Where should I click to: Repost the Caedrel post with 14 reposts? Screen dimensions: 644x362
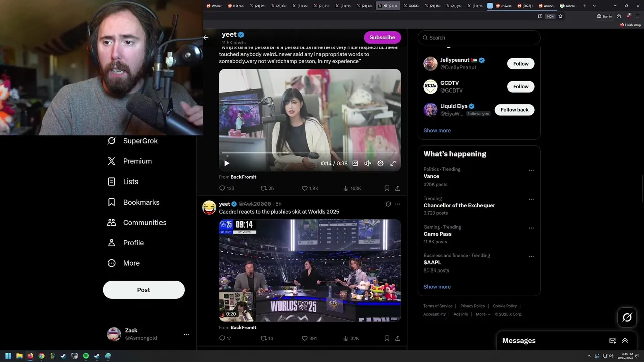click(267, 338)
